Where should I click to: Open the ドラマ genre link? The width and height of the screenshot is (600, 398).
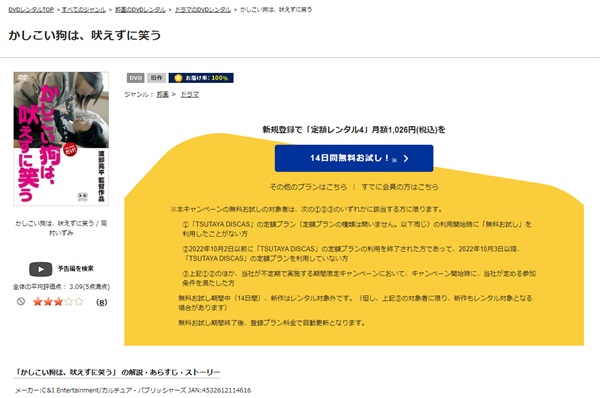pos(189,95)
